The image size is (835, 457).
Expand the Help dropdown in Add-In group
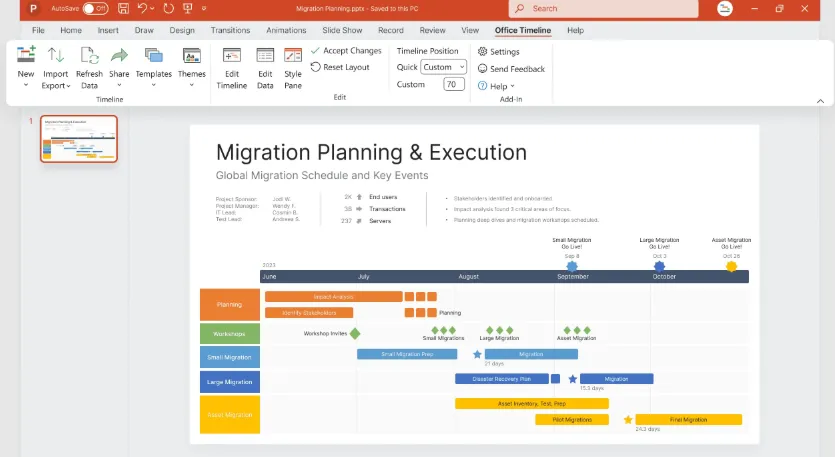(x=512, y=86)
